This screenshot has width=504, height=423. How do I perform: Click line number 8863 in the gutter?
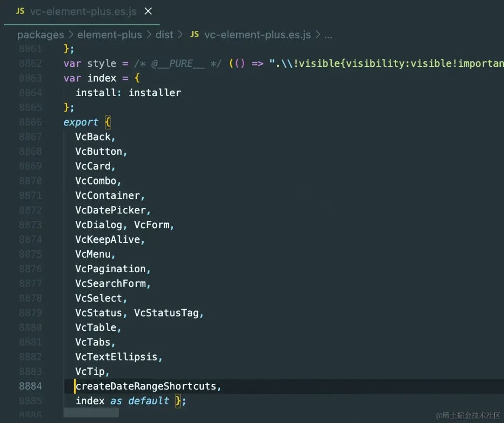pyautogui.click(x=30, y=78)
